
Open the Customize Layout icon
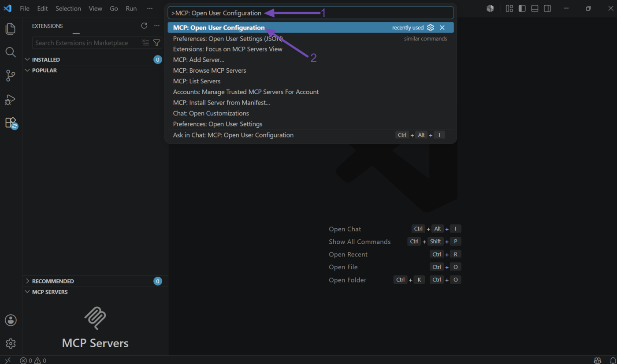click(509, 8)
